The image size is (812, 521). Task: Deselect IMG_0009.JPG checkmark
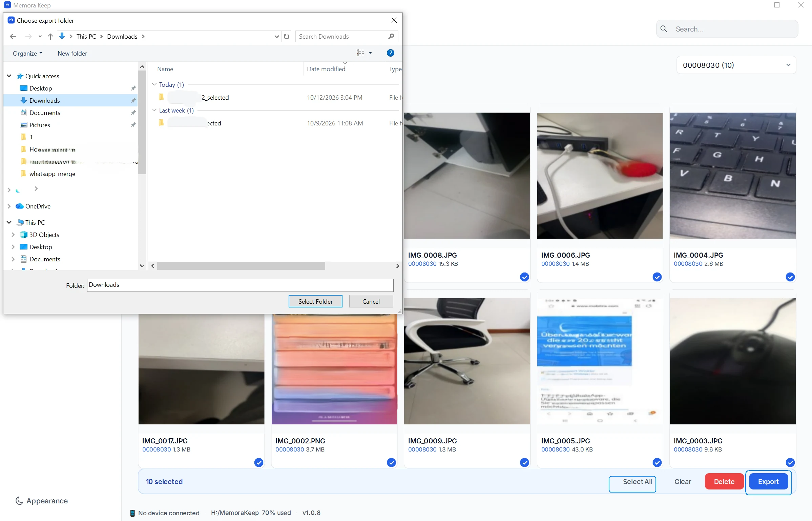click(x=524, y=462)
